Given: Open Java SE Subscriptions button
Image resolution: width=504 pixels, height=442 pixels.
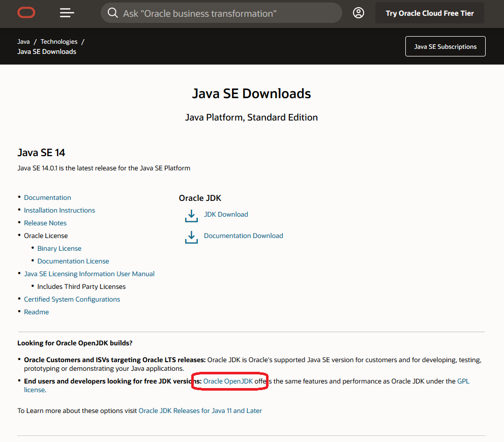Looking at the screenshot, I should tap(445, 46).
